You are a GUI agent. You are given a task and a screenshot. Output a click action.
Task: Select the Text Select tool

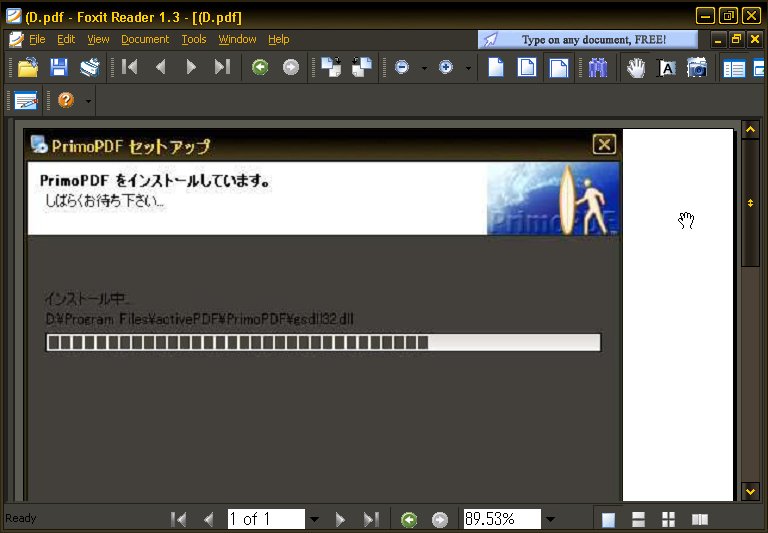pos(666,68)
